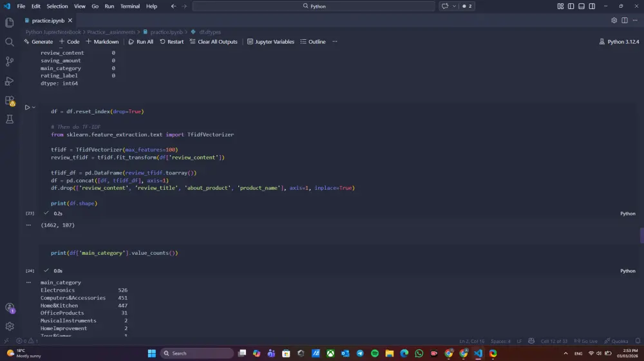Go forward with the navigation arrow
Image resolution: width=644 pixels, height=361 pixels.
click(x=184, y=6)
